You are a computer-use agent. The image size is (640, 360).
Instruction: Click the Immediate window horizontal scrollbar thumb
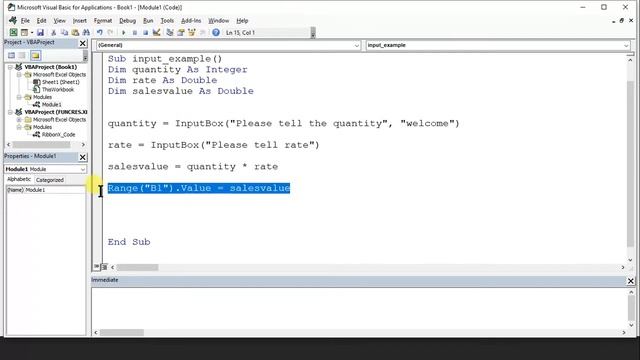[x=122, y=333]
